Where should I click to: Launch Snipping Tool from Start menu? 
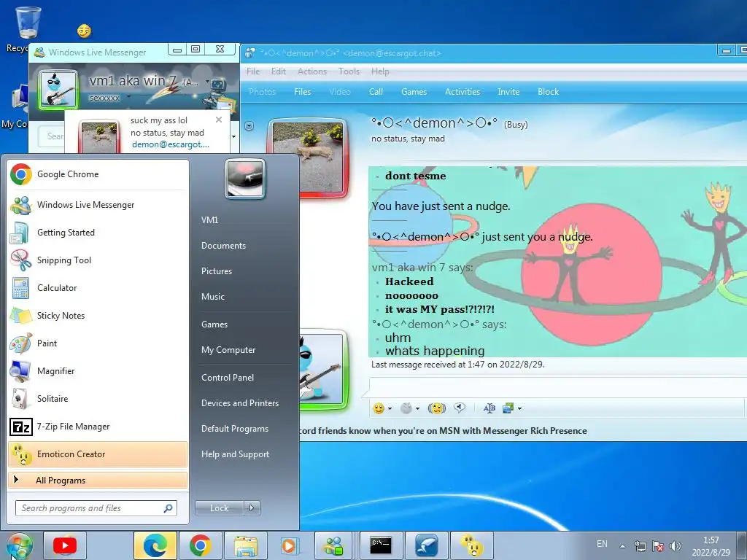tap(98, 260)
